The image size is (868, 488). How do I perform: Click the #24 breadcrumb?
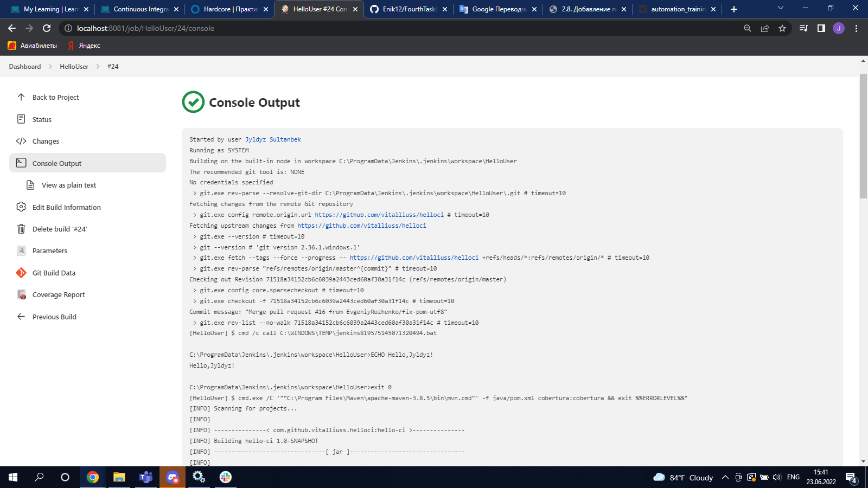tap(113, 66)
